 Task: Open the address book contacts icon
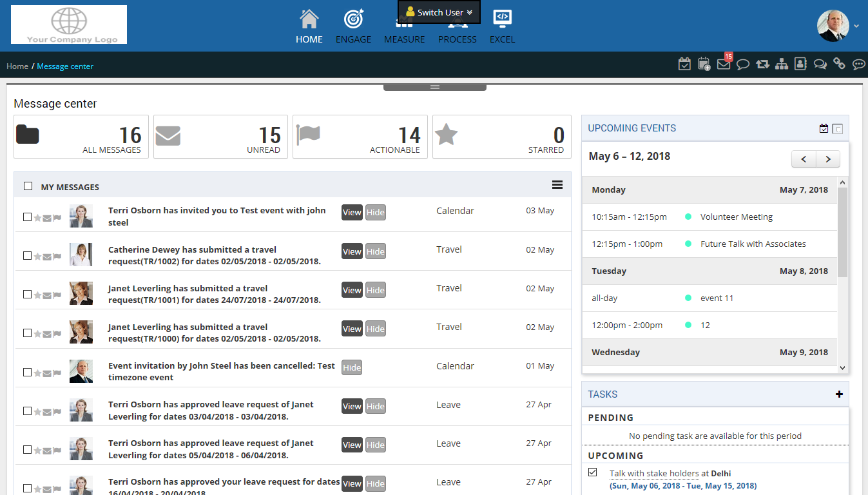point(800,64)
